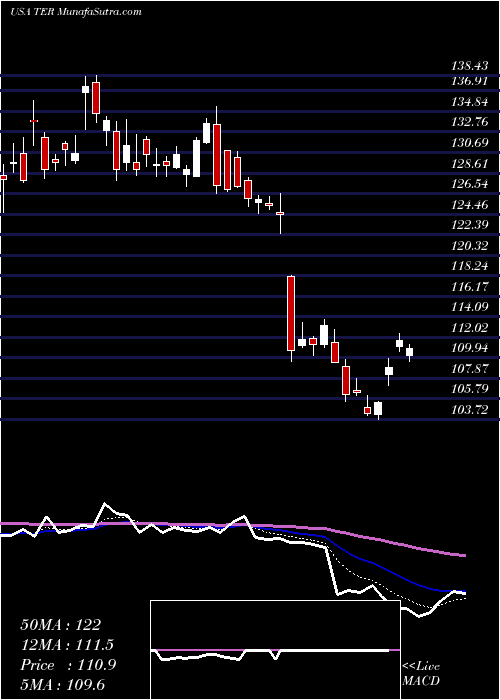
Task: Select the 114.09 price axis label
Action: (470, 307)
